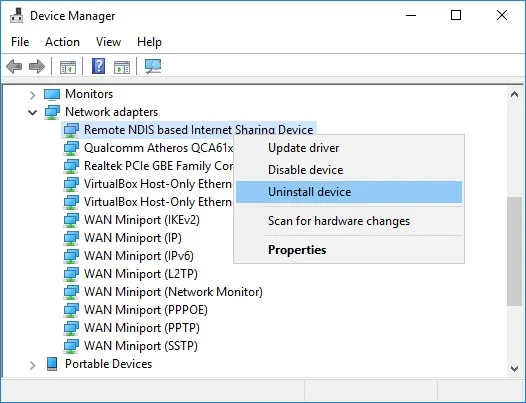Choose Update driver from context menu

pyautogui.click(x=349, y=148)
